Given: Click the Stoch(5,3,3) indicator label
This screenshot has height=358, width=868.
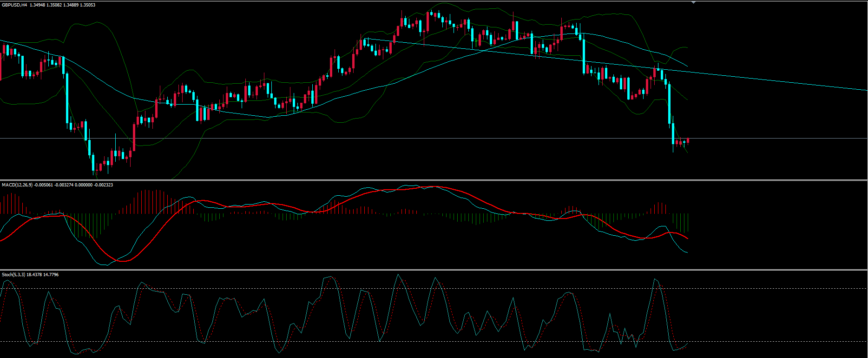Looking at the screenshot, I should pyautogui.click(x=13, y=275).
